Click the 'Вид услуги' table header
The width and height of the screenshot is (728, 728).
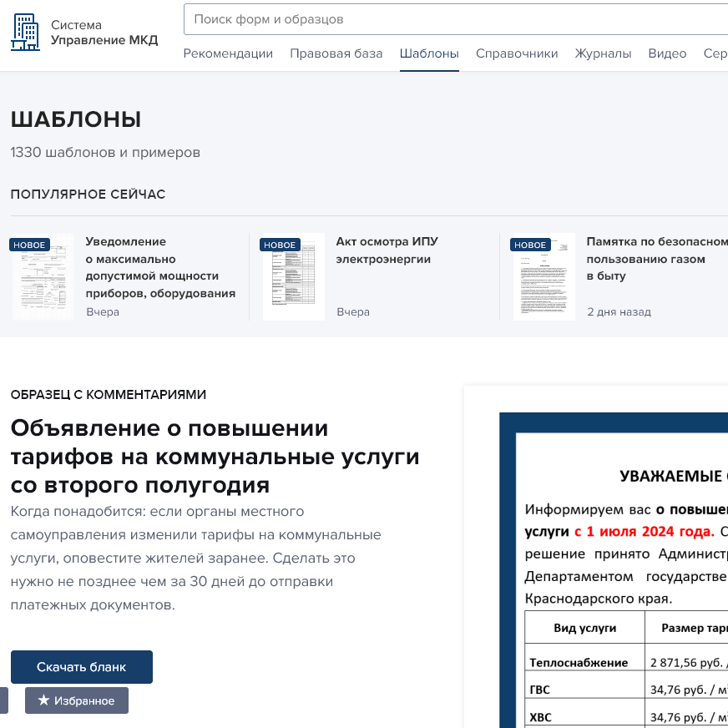(x=585, y=628)
